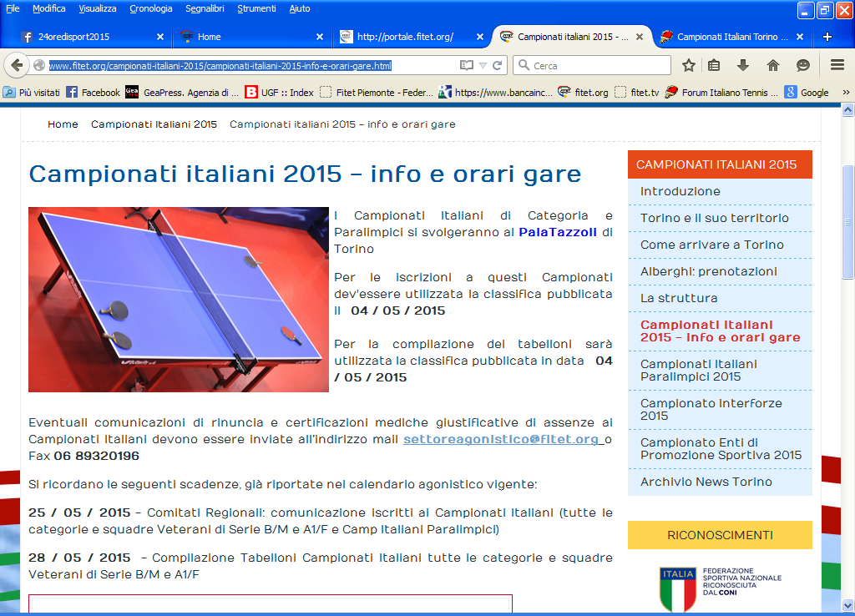Open the Fitet Piemonte bookmark

click(377, 93)
